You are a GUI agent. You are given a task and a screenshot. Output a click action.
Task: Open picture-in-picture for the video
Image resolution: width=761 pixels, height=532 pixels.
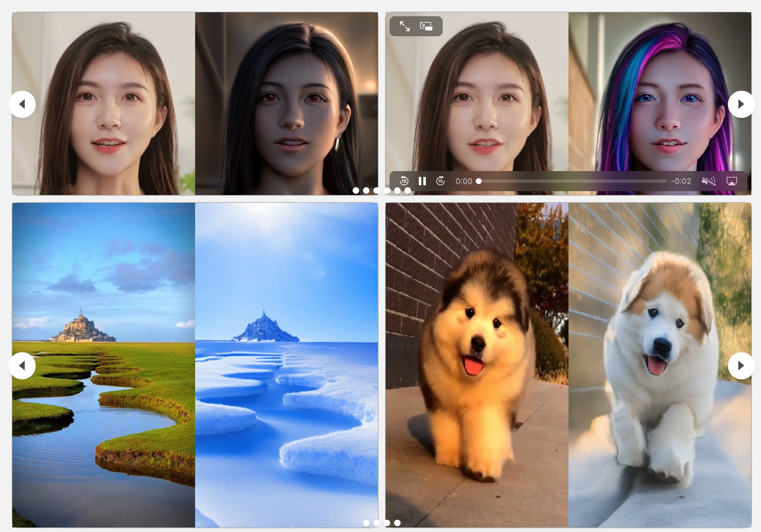426,26
